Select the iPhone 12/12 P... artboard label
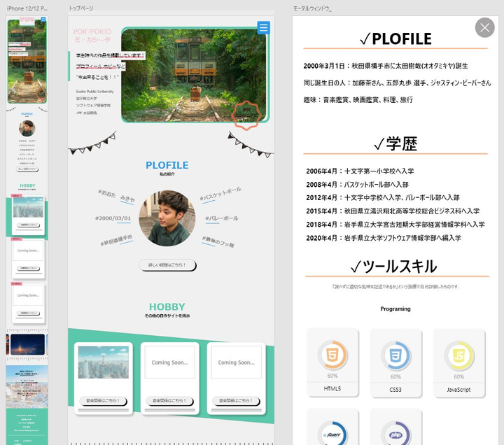 tap(27, 8)
